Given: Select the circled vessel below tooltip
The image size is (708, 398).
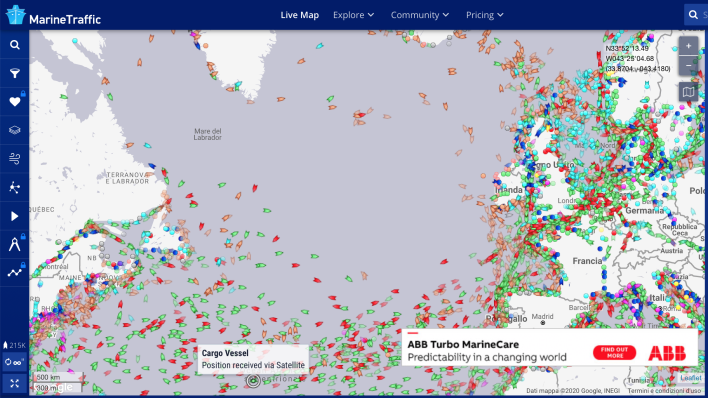Looking at the screenshot, I should pyautogui.click(x=253, y=381).
